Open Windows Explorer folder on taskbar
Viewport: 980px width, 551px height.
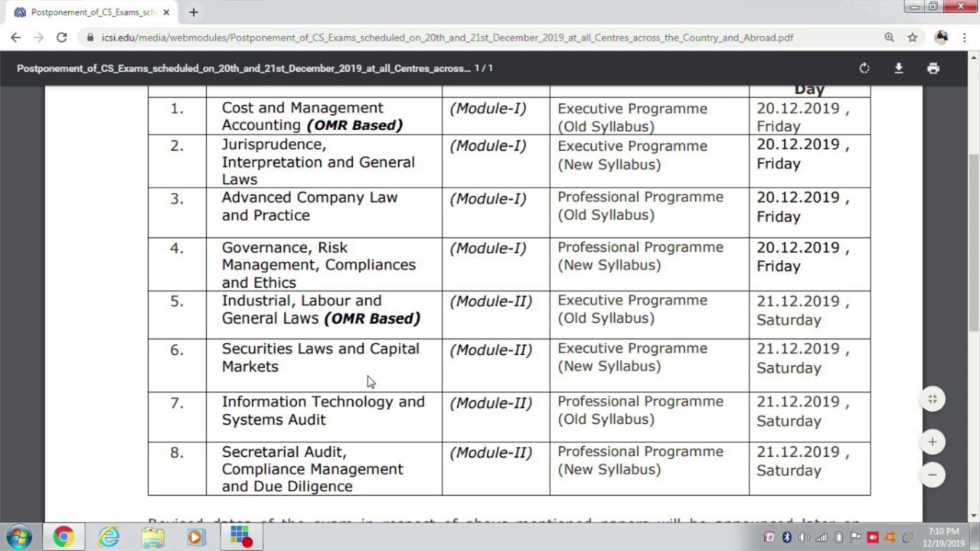pos(152,536)
